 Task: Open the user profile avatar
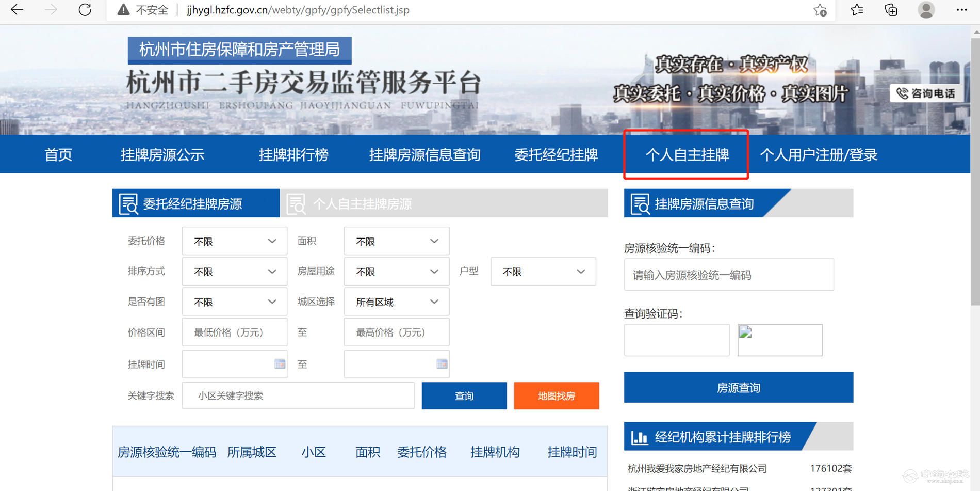tap(926, 10)
